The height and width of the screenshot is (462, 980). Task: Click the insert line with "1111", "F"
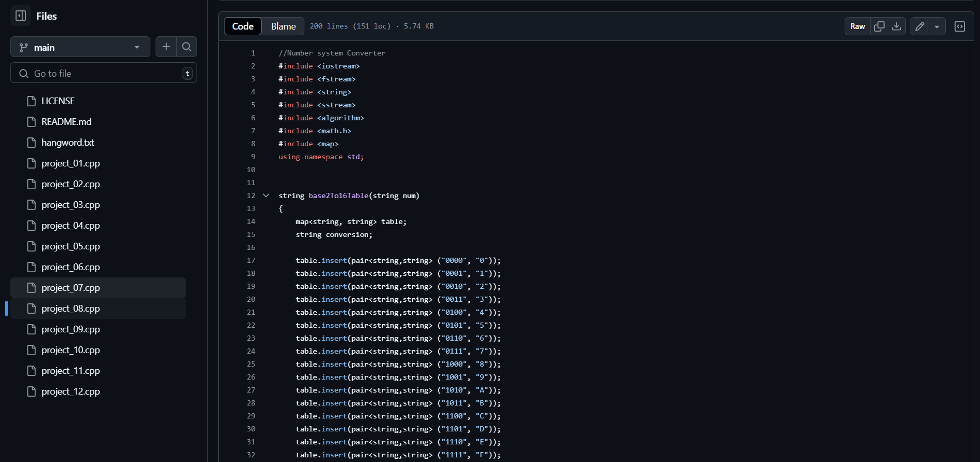[x=398, y=455]
